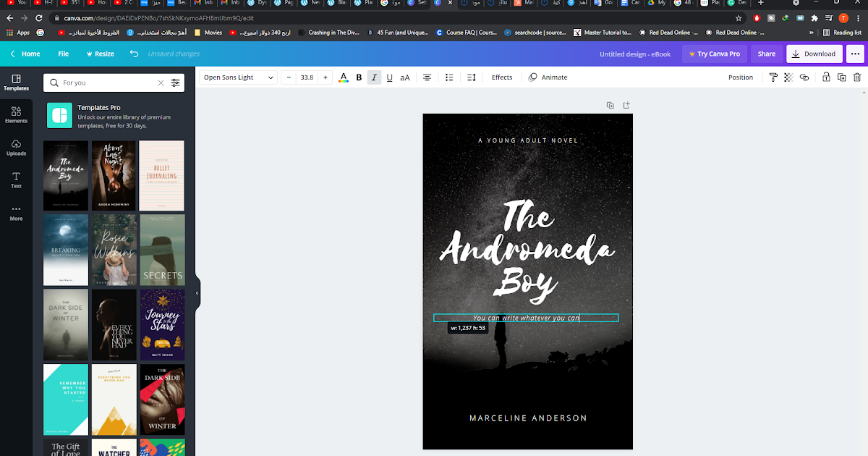Viewport: 868px width, 456px height.
Task: Go back to Home
Action: click(25, 54)
